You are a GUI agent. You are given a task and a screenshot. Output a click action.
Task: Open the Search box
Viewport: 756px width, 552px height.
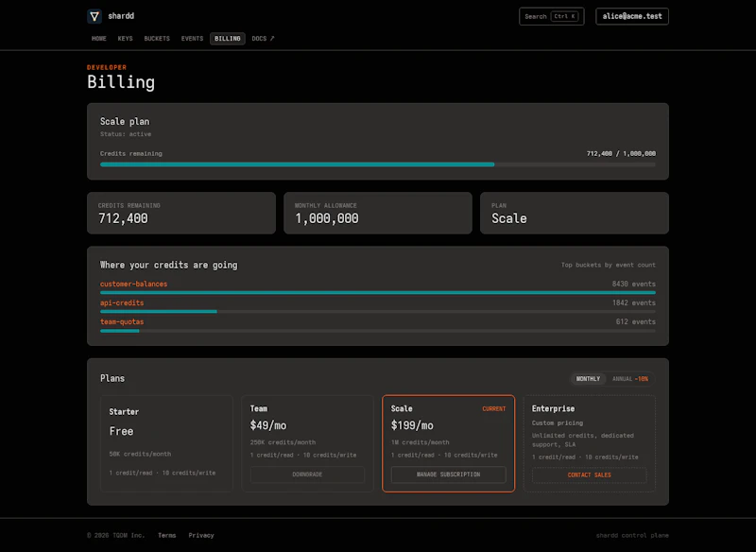click(552, 16)
